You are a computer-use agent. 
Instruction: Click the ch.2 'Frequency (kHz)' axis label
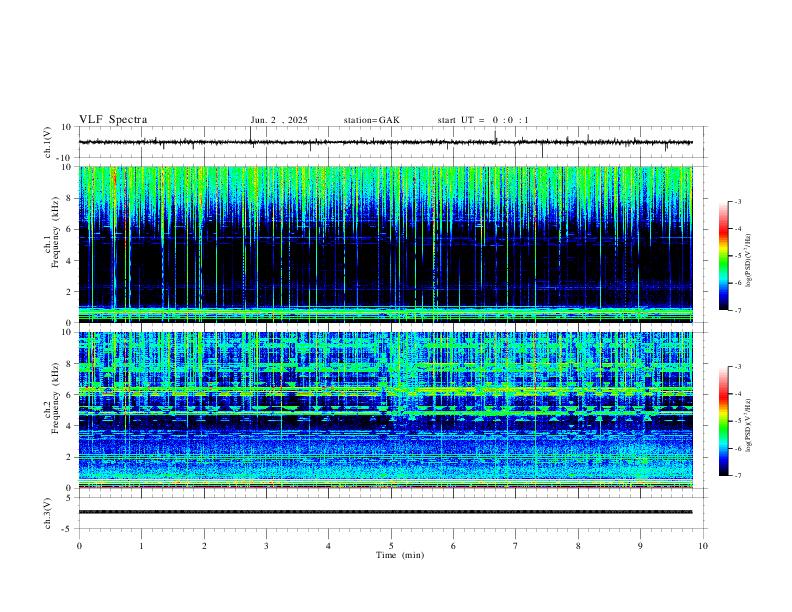[55, 397]
